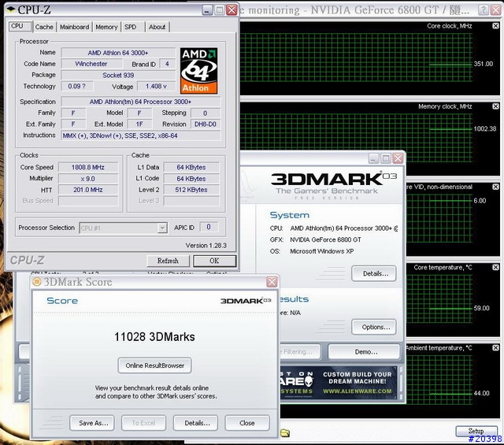504x445 pixels.
Task: Click the Demo button in 3DMark03
Action: tap(365, 352)
